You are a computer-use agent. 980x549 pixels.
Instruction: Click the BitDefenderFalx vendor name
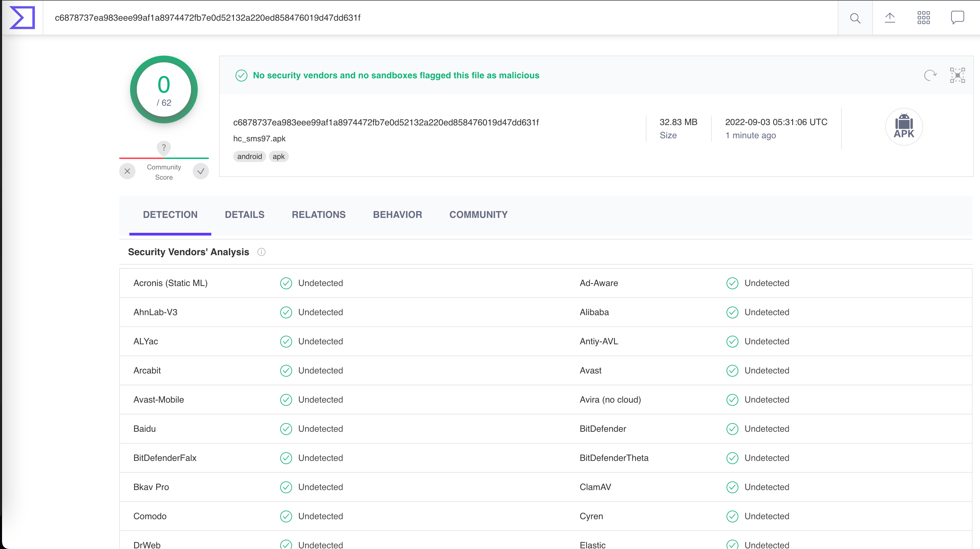pos(165,458)
